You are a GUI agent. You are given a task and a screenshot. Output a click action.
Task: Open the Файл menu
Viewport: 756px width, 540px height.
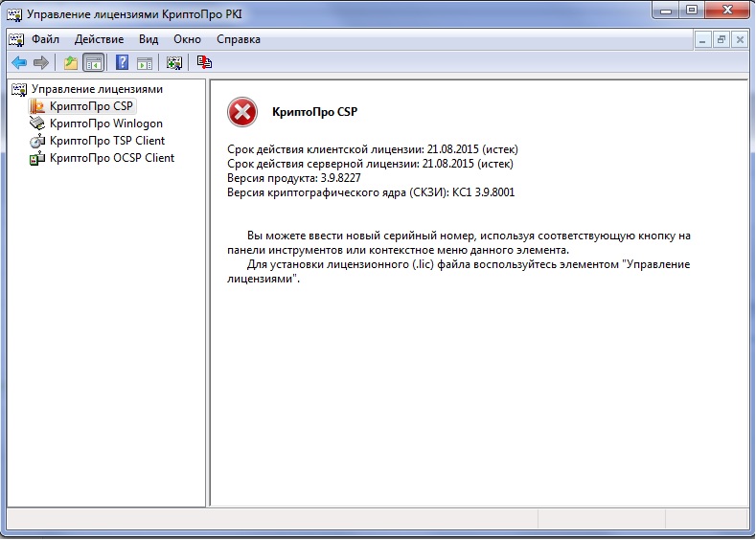coord(45,39)
